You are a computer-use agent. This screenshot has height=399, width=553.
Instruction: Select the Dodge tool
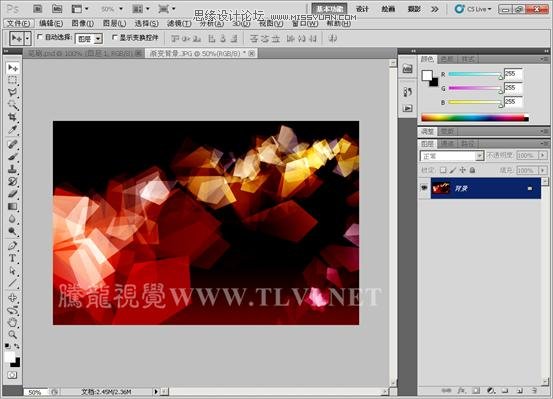13,231
